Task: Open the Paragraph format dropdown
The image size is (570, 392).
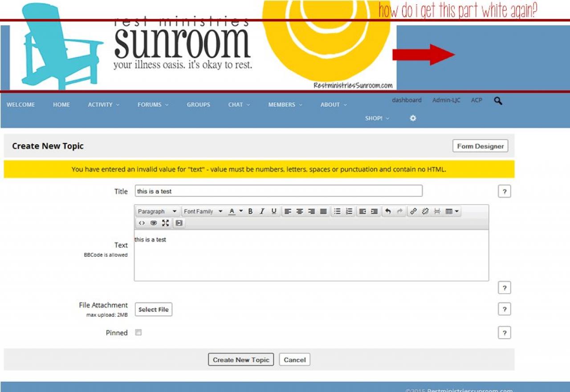Action: 157,211
